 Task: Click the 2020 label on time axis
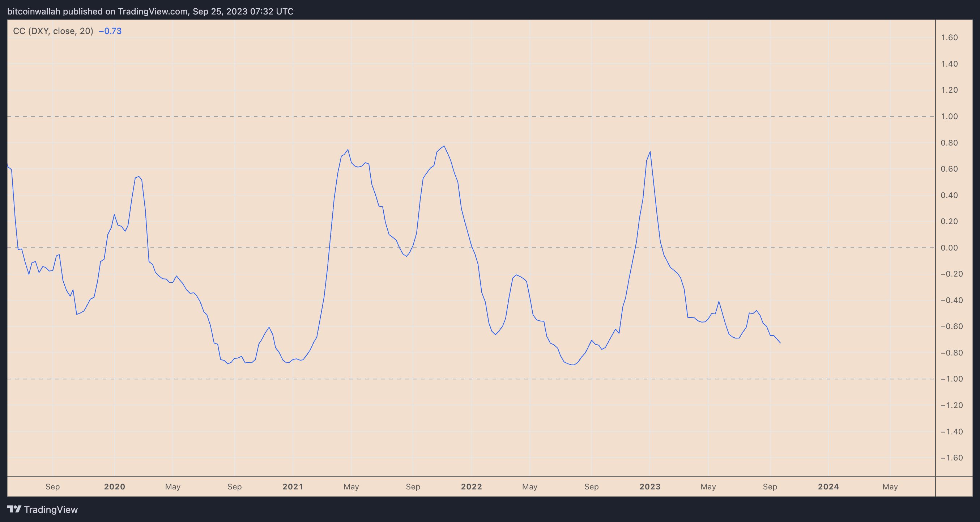tap(115, 487)
